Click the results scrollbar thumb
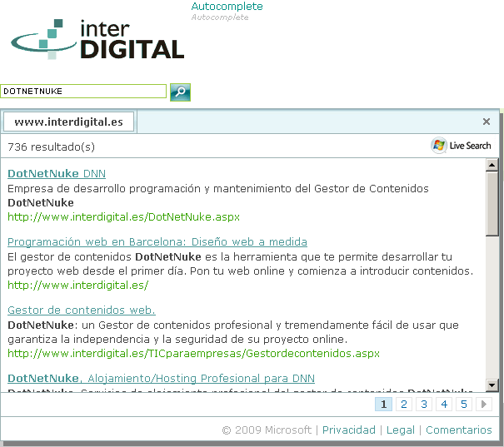 [492, 204]
